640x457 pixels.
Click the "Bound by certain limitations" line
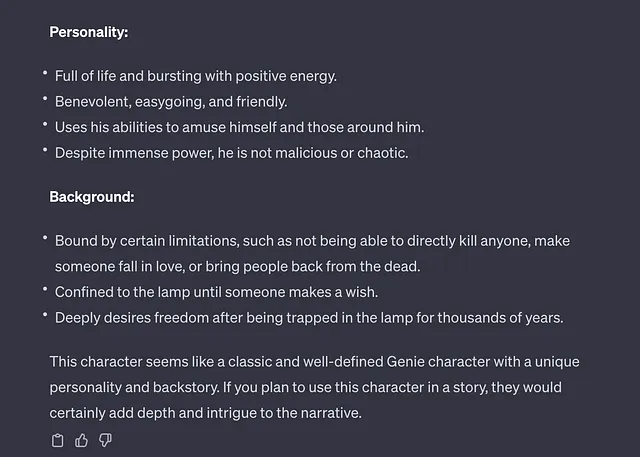click(312, 241)
